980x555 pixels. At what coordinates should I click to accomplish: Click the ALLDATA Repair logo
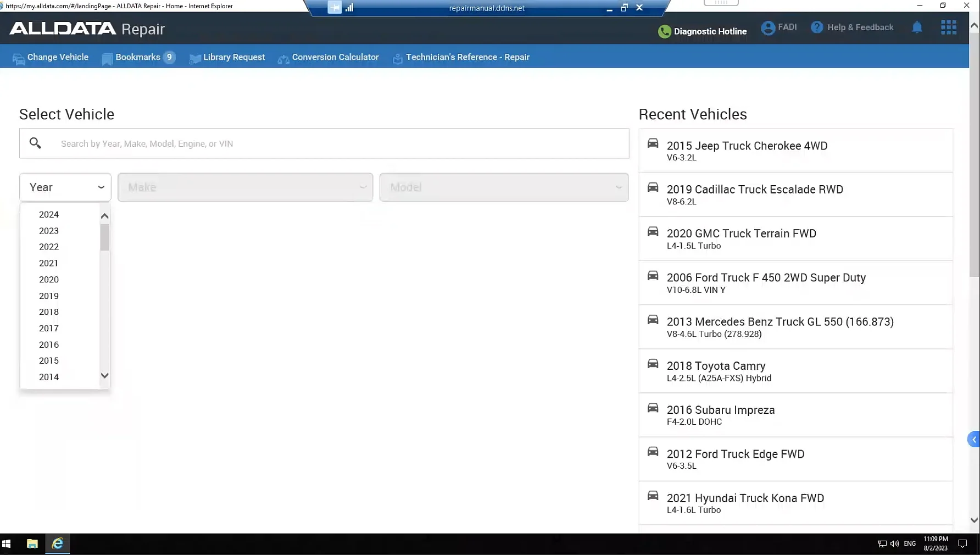point(87,29)
